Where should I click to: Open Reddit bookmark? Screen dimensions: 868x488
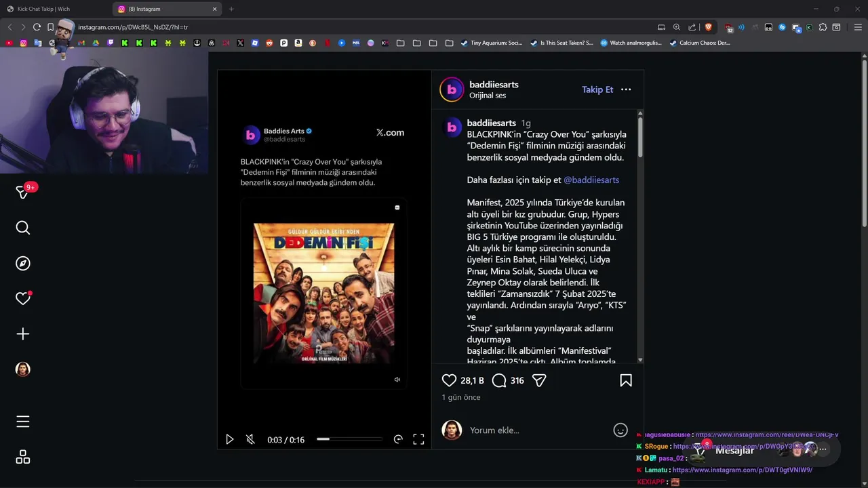click(x=269, y=43)
